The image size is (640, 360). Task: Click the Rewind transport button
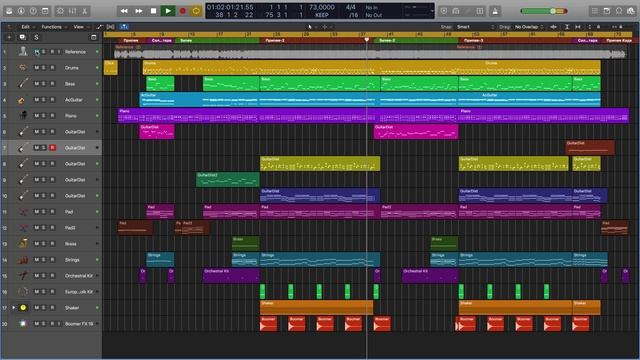point(124,11)
